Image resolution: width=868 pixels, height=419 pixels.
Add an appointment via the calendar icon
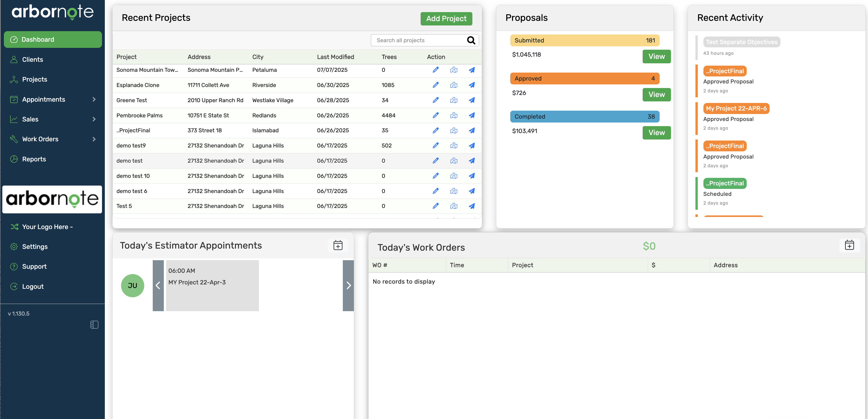tap(338, 245)
